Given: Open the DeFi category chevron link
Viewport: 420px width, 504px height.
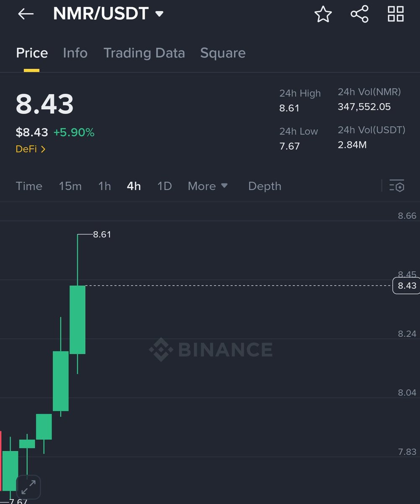Looking at the screenshot, I should click(31, 149).
